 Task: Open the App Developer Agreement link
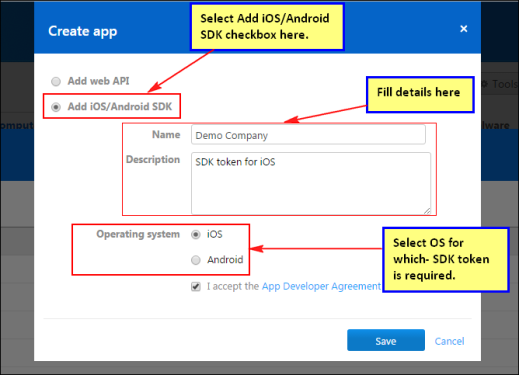[321, 286]
